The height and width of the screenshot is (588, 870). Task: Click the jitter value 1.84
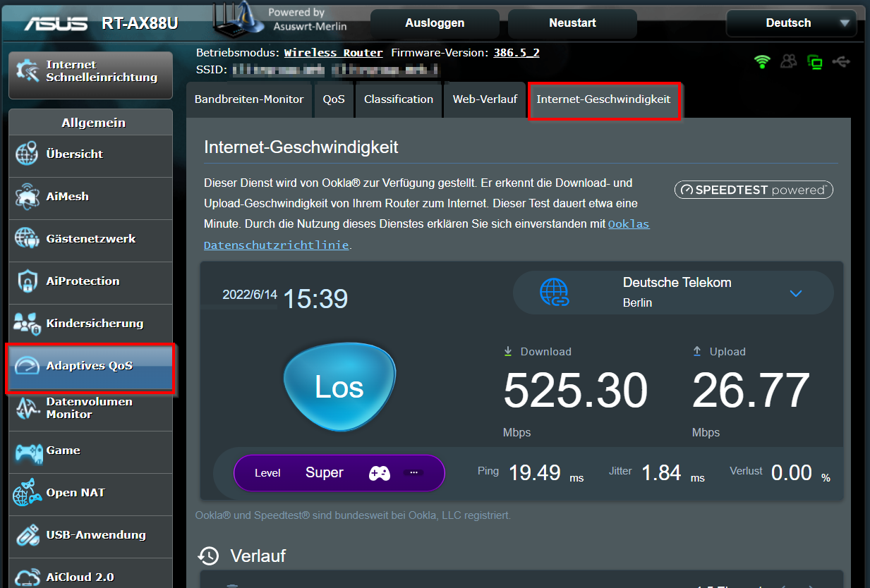(661, 472)
